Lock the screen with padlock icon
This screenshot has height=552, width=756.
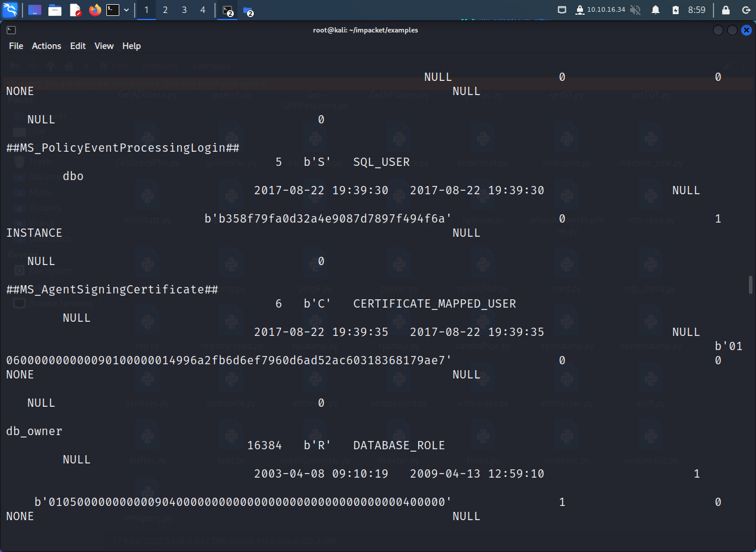(726, 10)
